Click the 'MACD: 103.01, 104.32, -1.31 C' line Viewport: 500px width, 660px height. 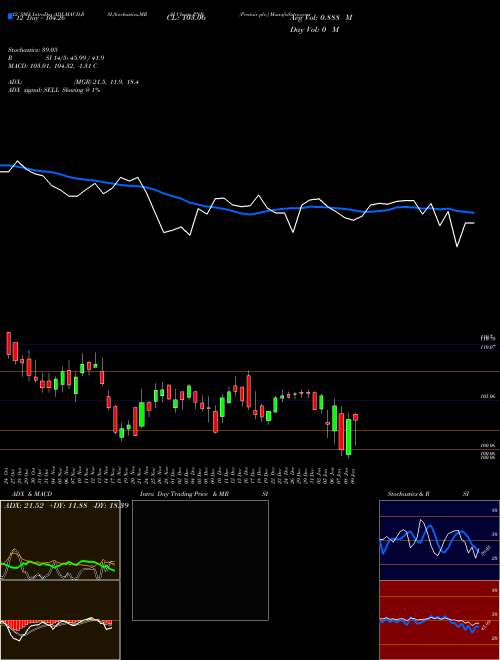tap(53, 66)
